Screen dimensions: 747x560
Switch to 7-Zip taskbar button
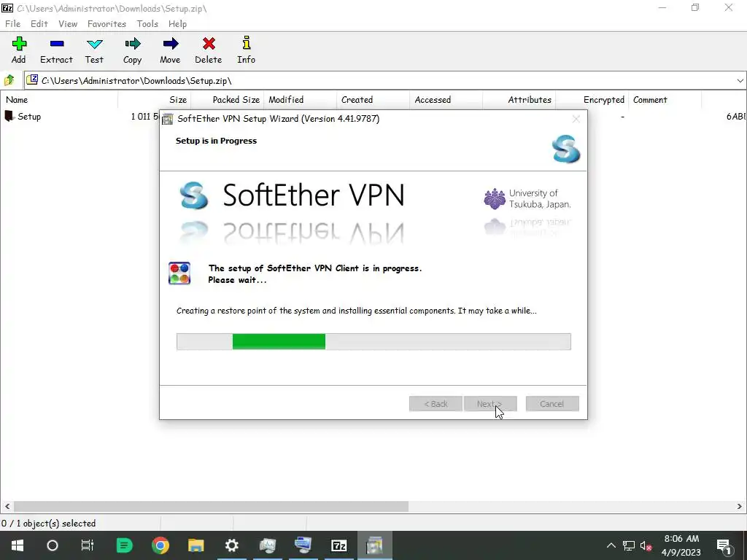338,545
